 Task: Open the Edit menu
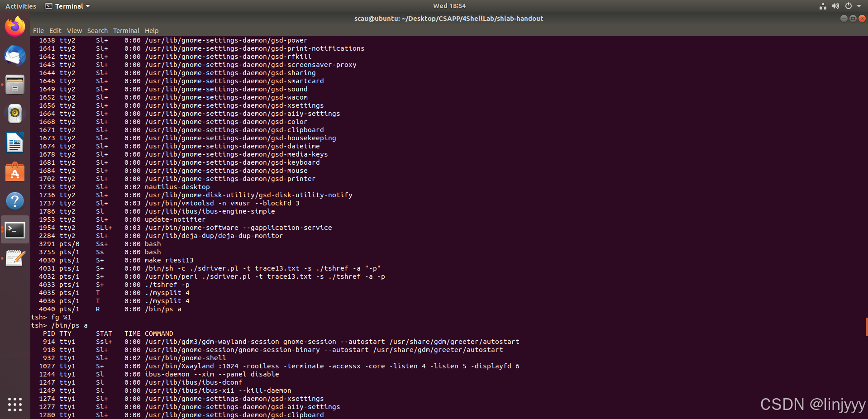[55, 31]
